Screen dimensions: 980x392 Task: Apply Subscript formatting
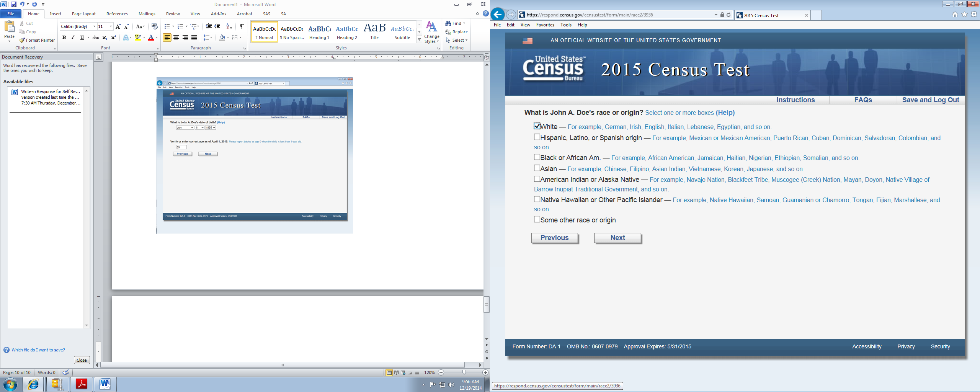click(x=105, y=38)
